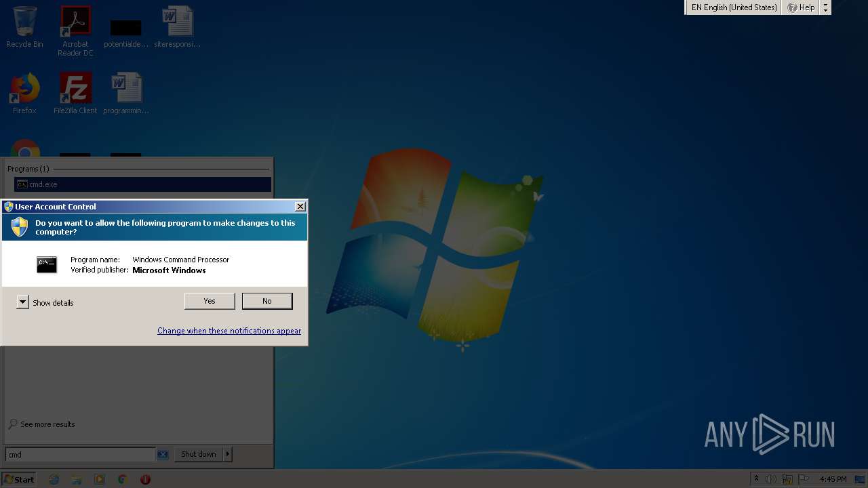The image size is (868, 488).
Task: Open the red Opera taskbar icon
Action: [x=145, y=479]
